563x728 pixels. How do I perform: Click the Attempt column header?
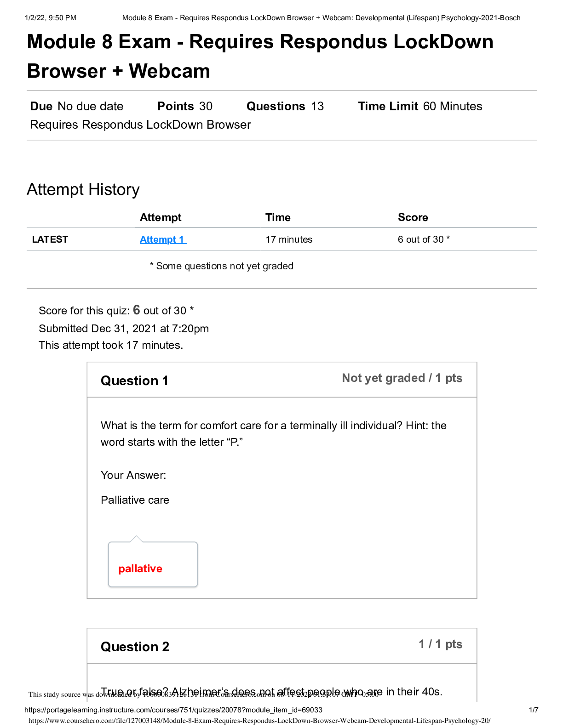pyautogui.click(x=161, y=217)
